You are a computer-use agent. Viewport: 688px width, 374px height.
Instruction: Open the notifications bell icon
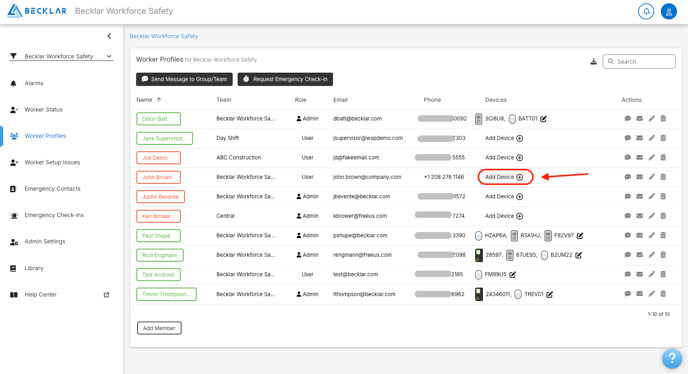click(x=646, y=11)
